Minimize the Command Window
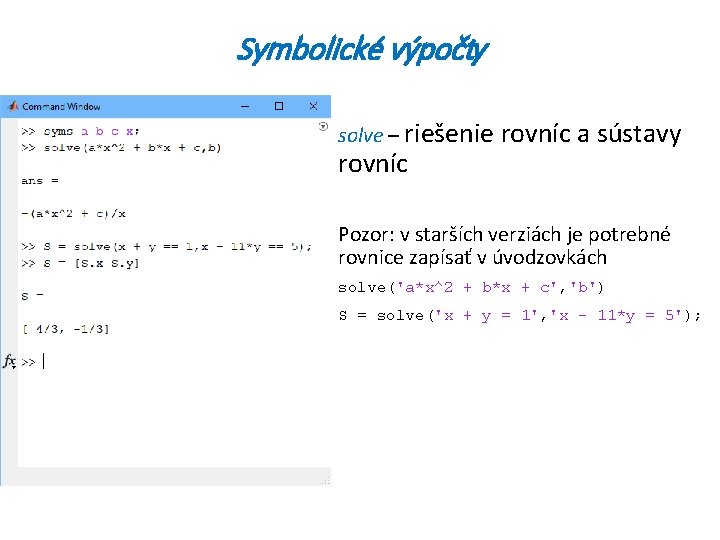The width and height of the screenshot is (720, 540). 245,107
